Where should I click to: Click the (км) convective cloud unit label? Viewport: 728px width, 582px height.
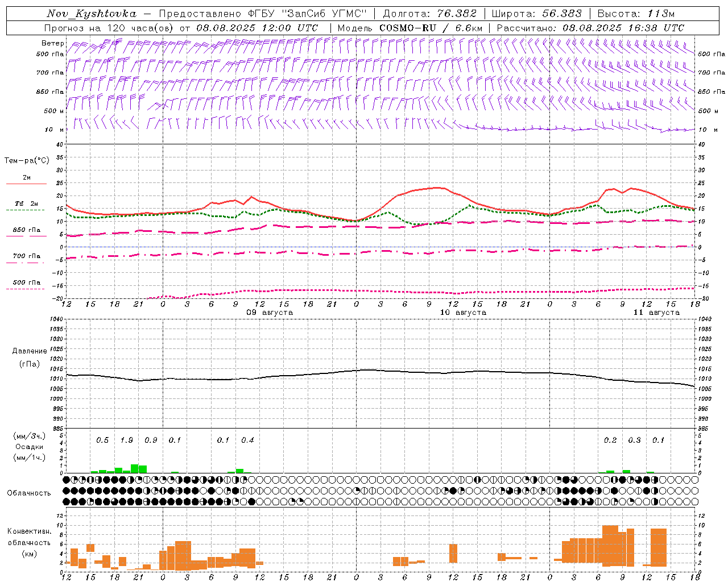pos(29,554)
